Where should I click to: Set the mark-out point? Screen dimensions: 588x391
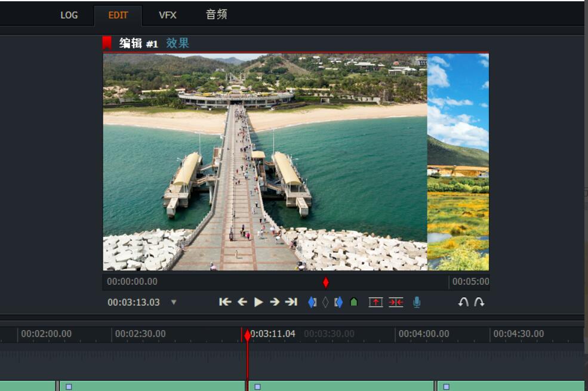[338, 302]
